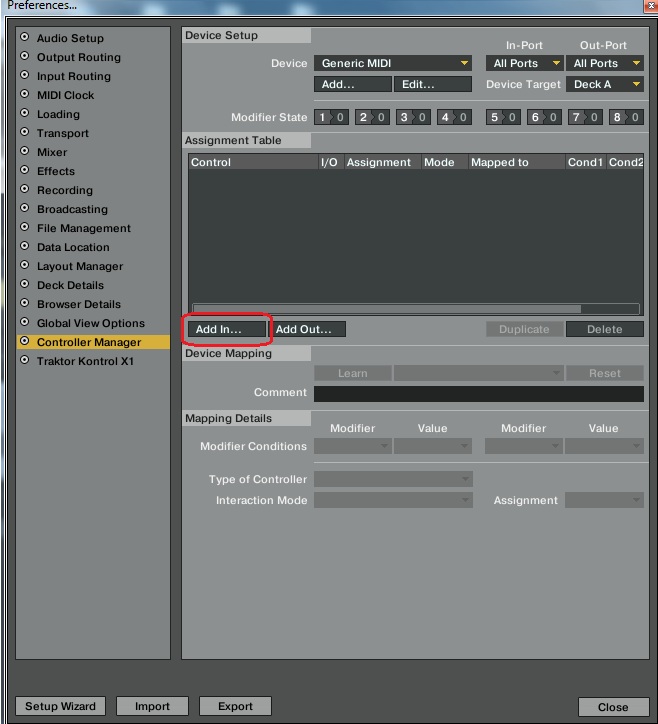Click Modifier State 7 indicator

[585, 117]
